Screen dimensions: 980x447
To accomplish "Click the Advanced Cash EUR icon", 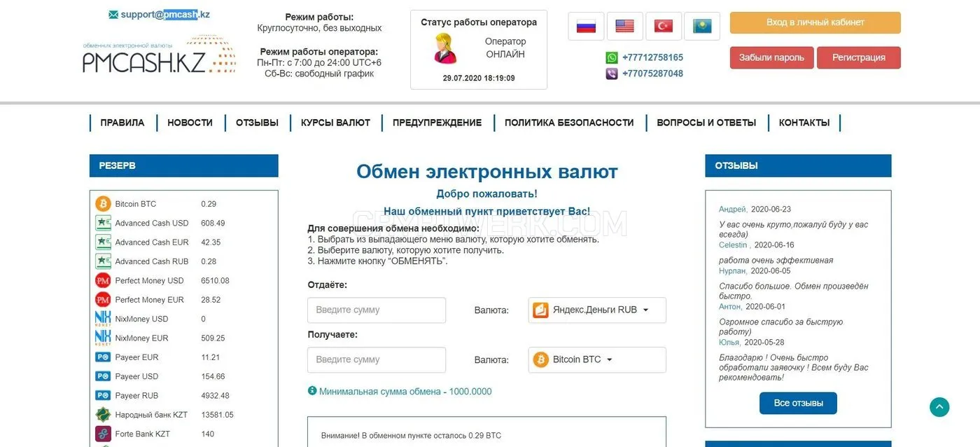I will click(103, 242).
